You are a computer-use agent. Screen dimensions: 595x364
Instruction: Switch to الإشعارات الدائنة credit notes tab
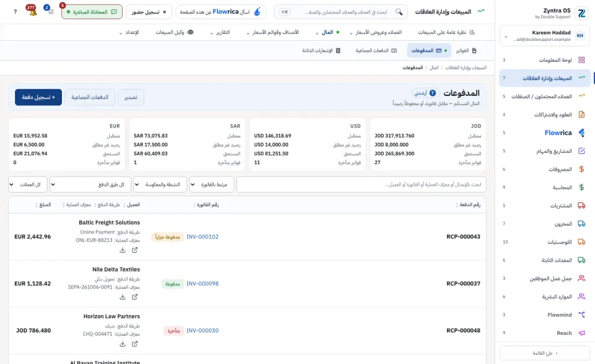321,50
